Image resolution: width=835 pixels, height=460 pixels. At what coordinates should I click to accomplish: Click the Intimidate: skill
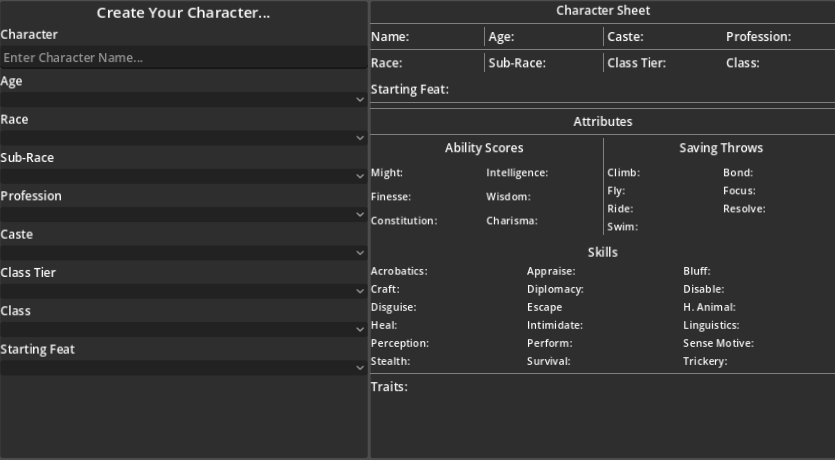(555, 325)
